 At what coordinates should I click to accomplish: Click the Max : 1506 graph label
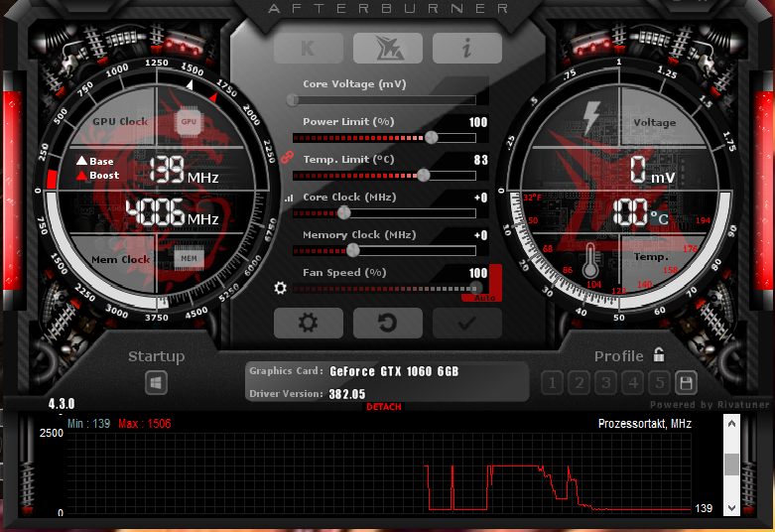point(144,424)
